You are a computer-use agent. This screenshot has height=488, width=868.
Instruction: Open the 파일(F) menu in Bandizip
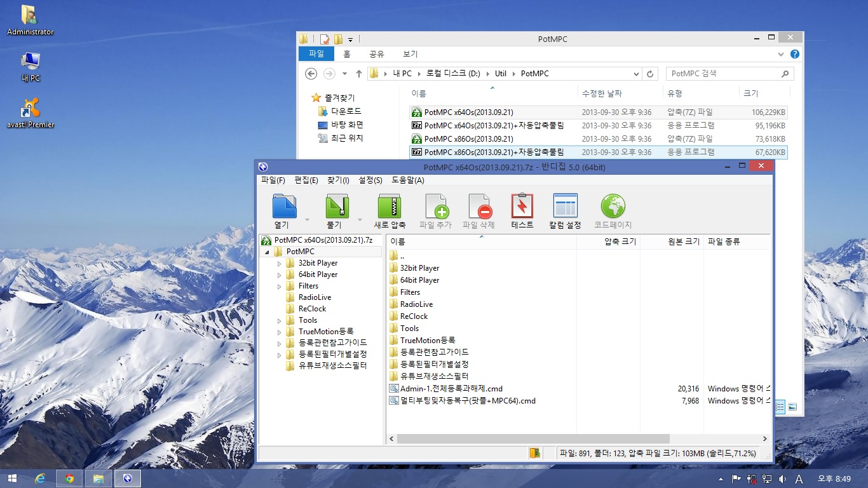click(273, 180)
